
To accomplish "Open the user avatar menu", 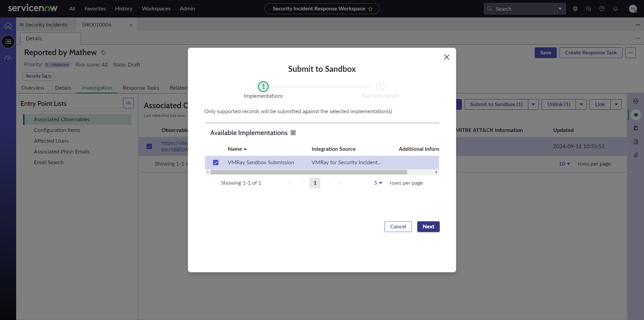I will coord(633,9).
